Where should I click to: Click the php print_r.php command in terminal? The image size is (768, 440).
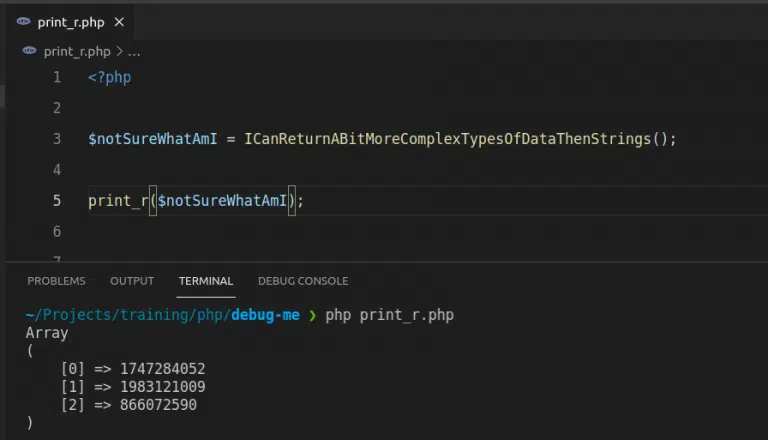389,315
